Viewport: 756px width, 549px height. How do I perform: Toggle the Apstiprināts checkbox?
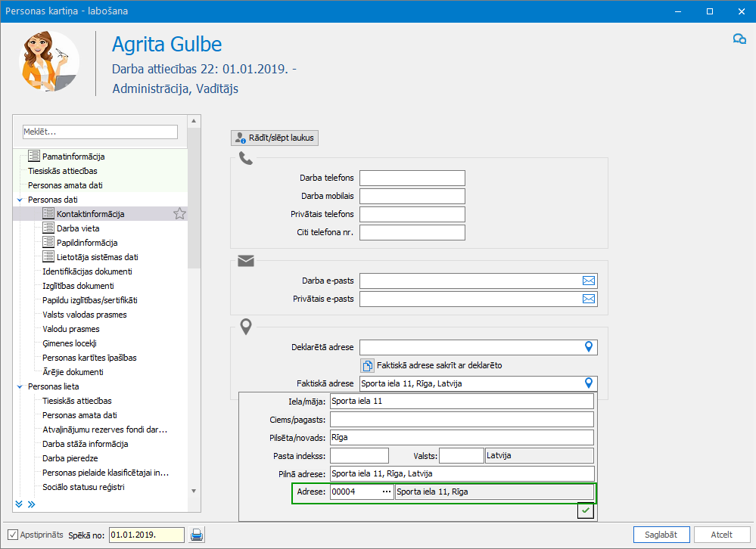pos(12,535)
